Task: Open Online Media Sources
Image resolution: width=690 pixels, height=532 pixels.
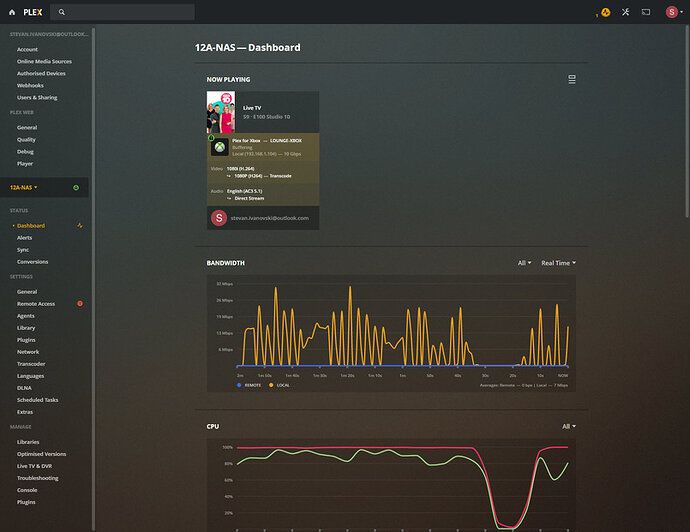Action: tap(44, 62)
